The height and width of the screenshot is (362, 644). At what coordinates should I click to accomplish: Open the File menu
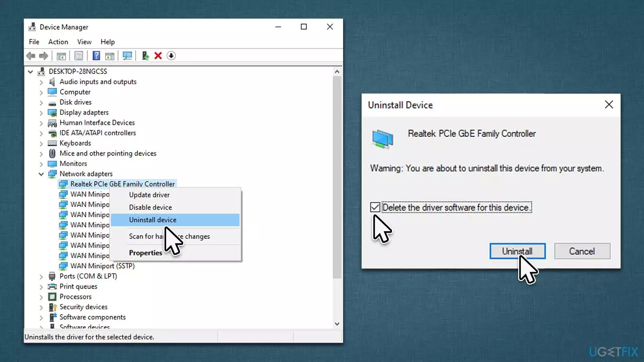click(x=34, y=42)
